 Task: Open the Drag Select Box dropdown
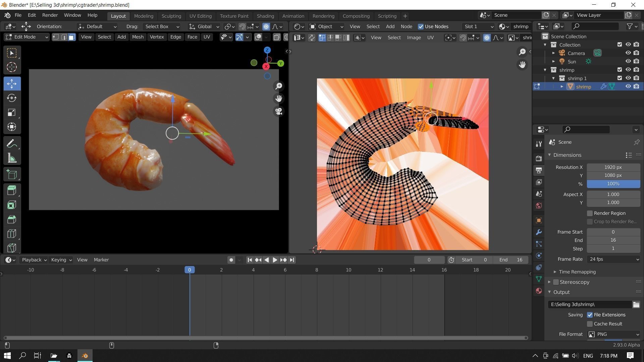tap(162, 26)
